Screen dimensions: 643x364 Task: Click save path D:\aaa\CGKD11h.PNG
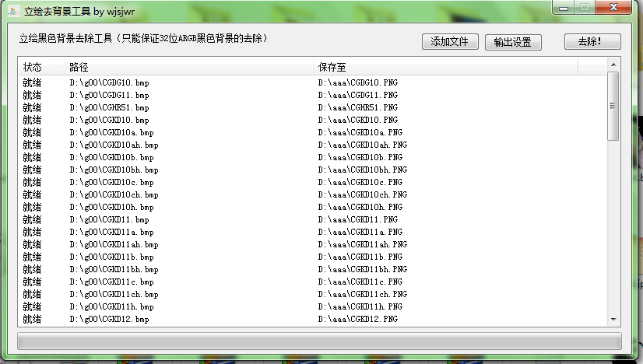click(360, 306)
